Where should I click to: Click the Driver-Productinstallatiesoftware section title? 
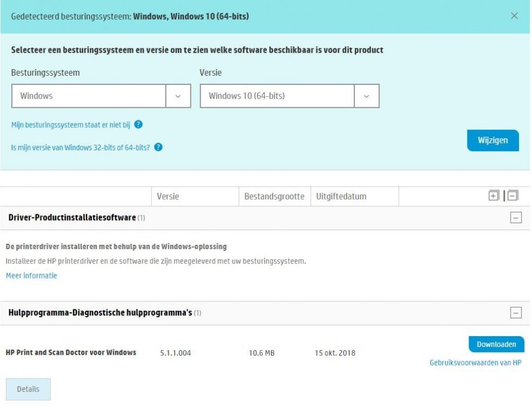[72, 218]
